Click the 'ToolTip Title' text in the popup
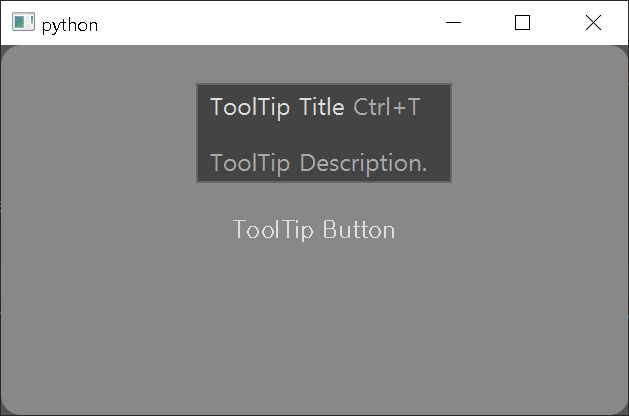Screen dimensions: 629x416 [277, 108]
